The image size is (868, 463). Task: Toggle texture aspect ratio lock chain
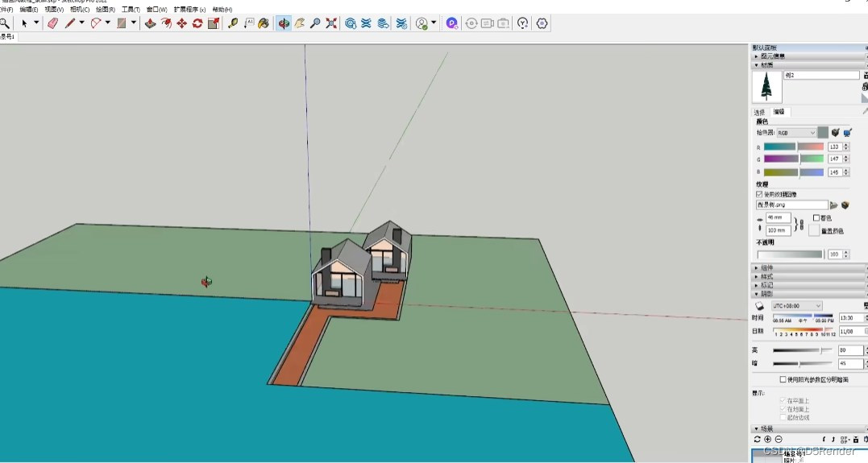[802, 225]
